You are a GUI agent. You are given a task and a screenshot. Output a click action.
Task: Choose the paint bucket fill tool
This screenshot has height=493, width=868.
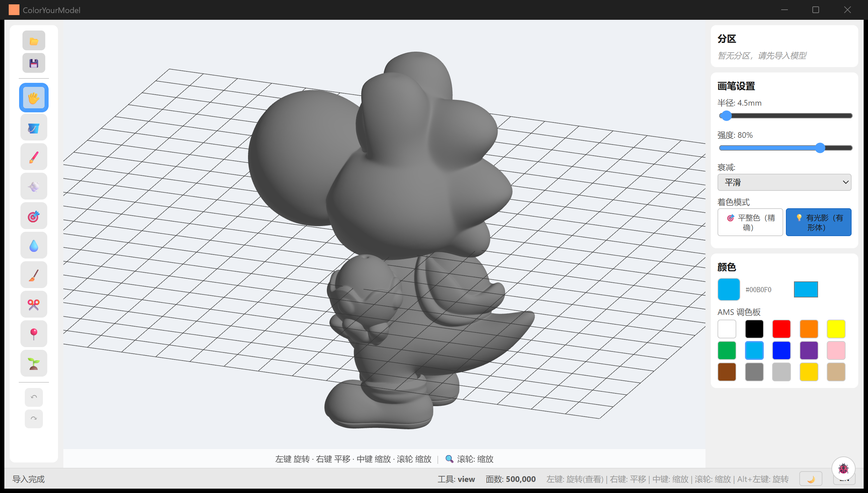34,128
